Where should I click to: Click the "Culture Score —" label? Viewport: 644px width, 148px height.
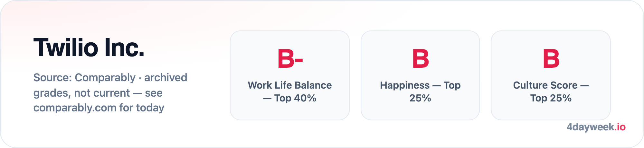[x=551, y=85]
